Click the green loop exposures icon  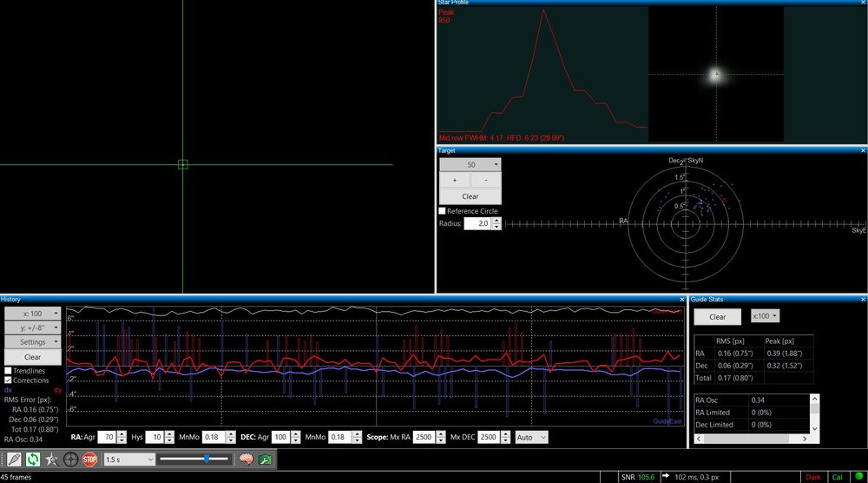(33, 459)
